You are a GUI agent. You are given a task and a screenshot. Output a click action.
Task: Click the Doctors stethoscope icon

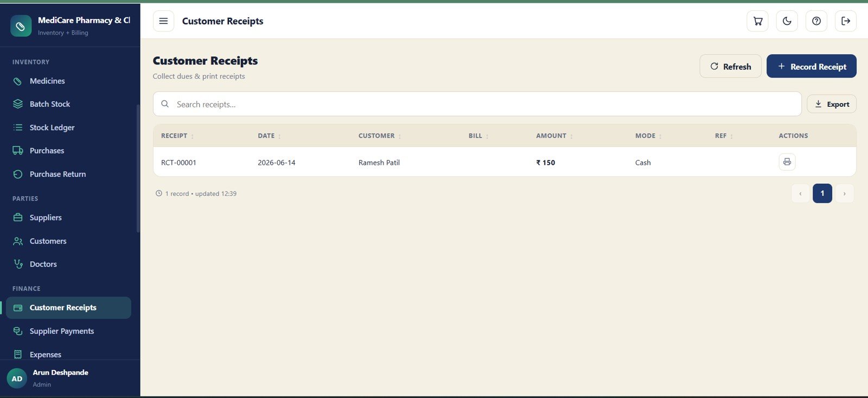tap(18, 264)
